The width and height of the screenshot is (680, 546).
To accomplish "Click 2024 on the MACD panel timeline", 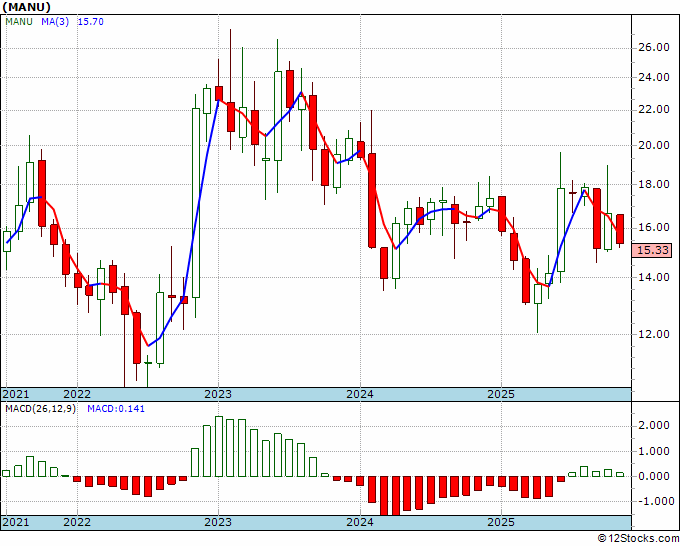I will click(x=360, y=522).
